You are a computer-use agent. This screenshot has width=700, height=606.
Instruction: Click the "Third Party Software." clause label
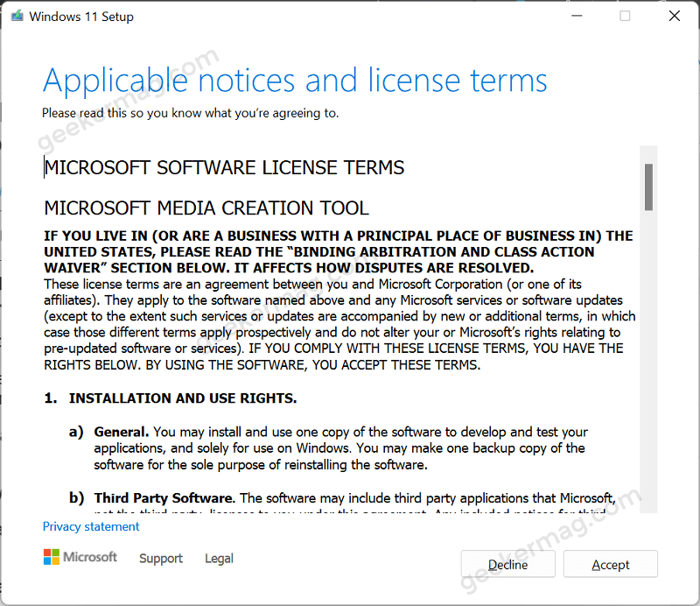[x=164, y=498]
